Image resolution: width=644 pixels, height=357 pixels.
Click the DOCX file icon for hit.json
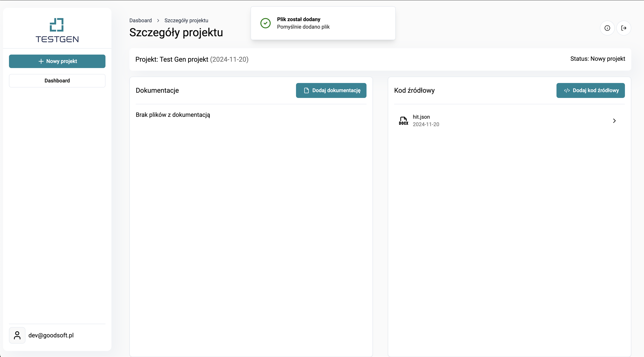(403, 121)
